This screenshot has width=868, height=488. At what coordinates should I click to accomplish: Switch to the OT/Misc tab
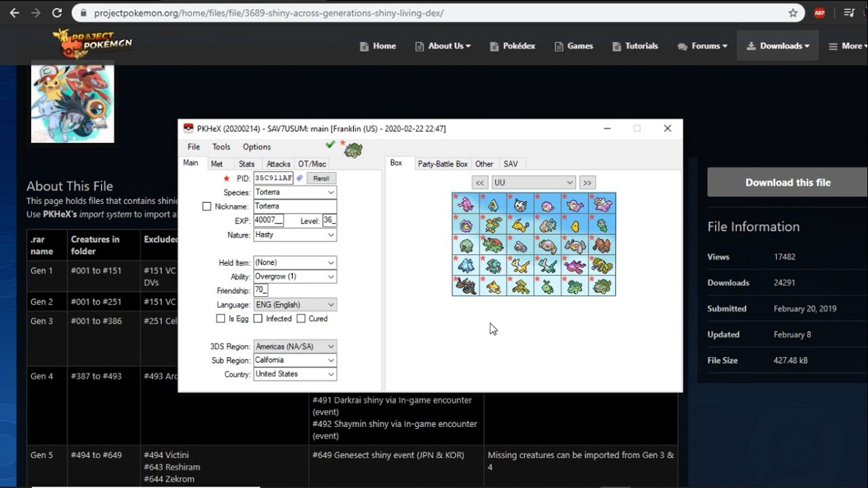[x=312, y=164]
